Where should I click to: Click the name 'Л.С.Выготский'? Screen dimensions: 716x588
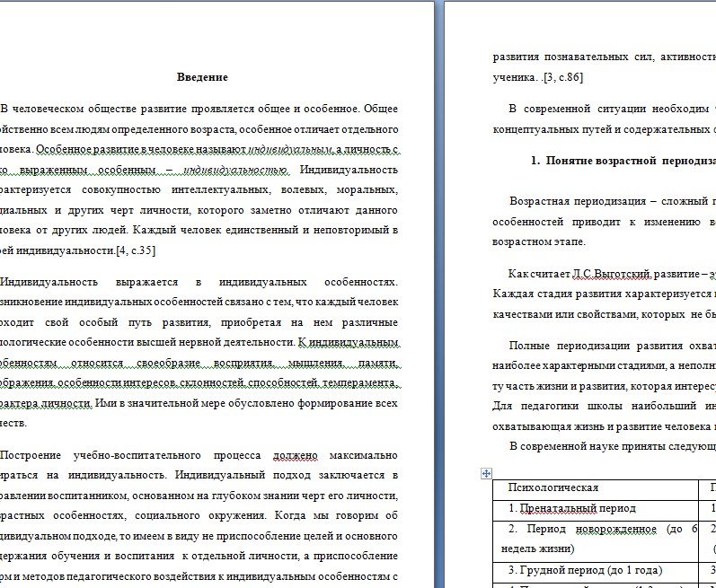point(611,274)
